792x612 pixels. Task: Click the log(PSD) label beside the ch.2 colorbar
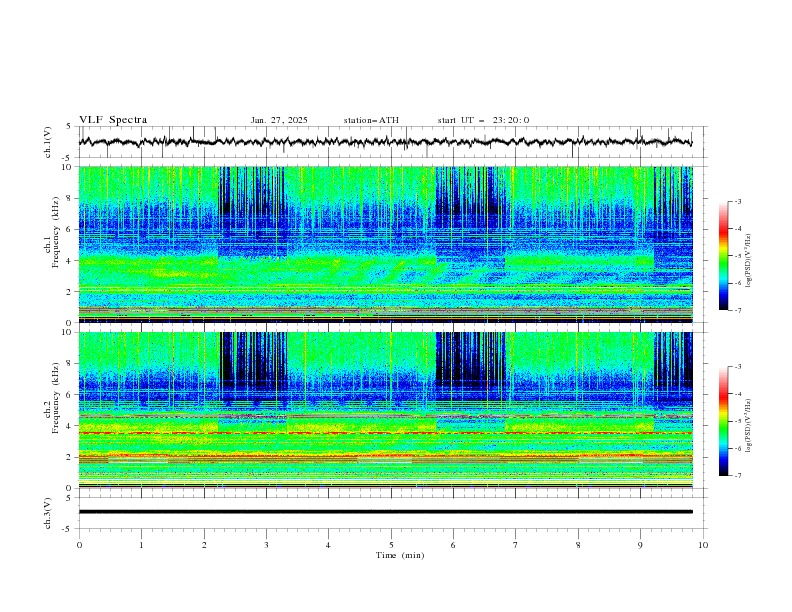(x=749, y=426)
